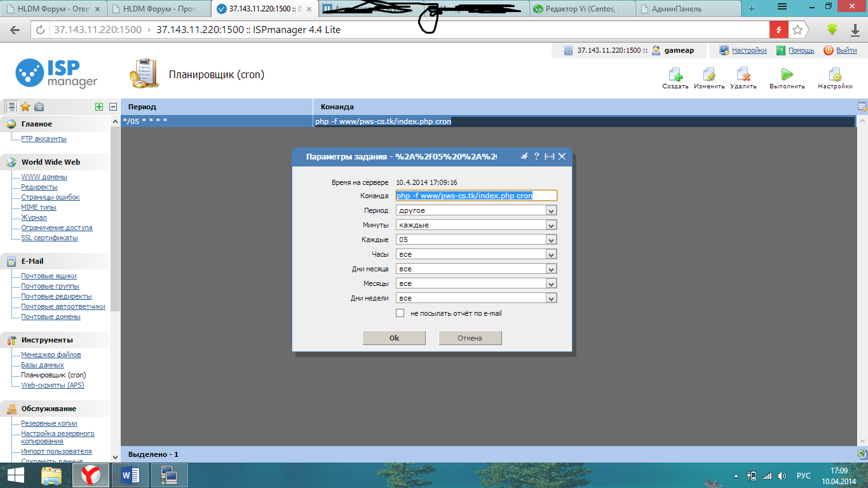Viewport: 868px width, 488px height.
Task: Click the Создать (Create) toolbar icon
Action: (x=675, y=75)
